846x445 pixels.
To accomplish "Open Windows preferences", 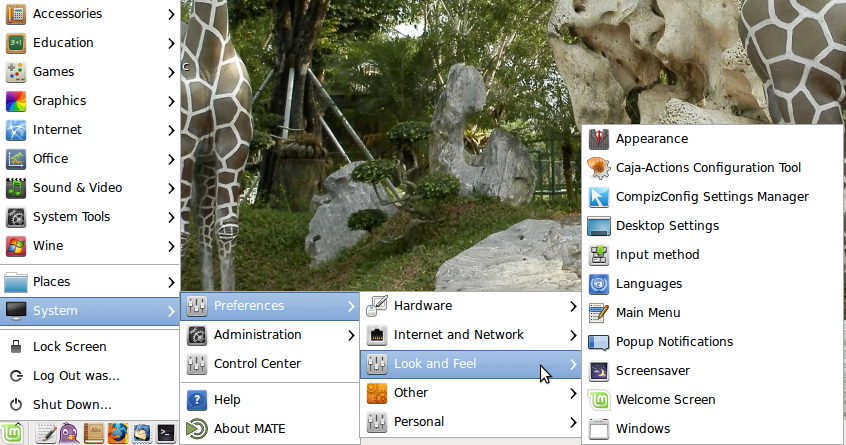I will [x=712, y=429].
